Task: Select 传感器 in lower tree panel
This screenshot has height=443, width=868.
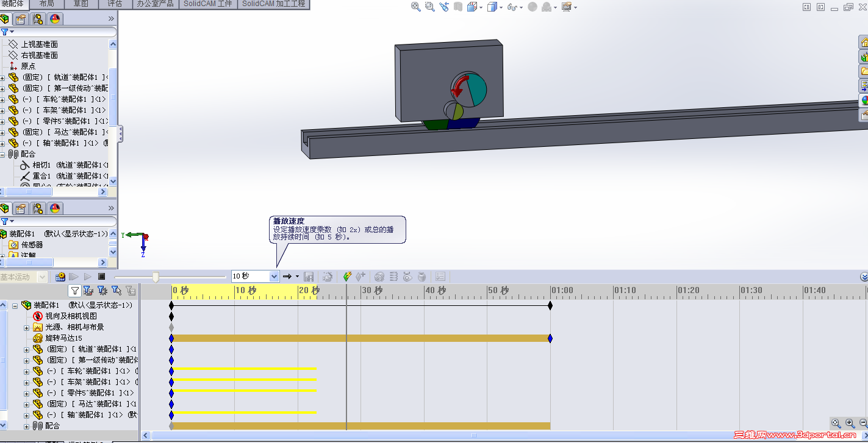Action: pos(32,244)
